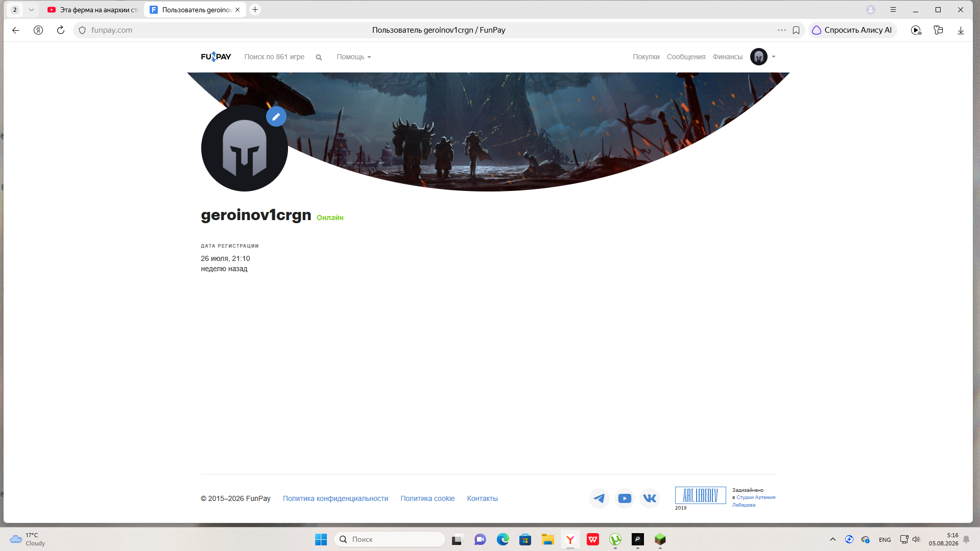Open Task View on taskbar

pyautogui.click(x=457, y=539)
